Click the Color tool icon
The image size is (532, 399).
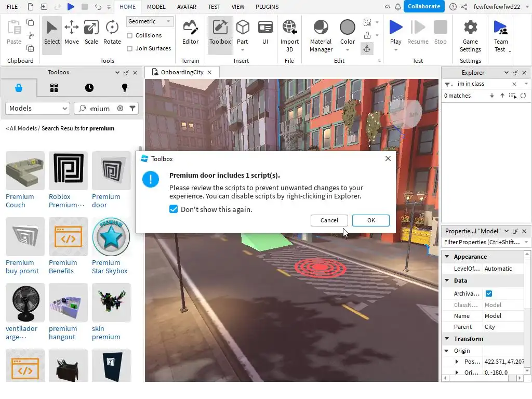pos(348,28)
